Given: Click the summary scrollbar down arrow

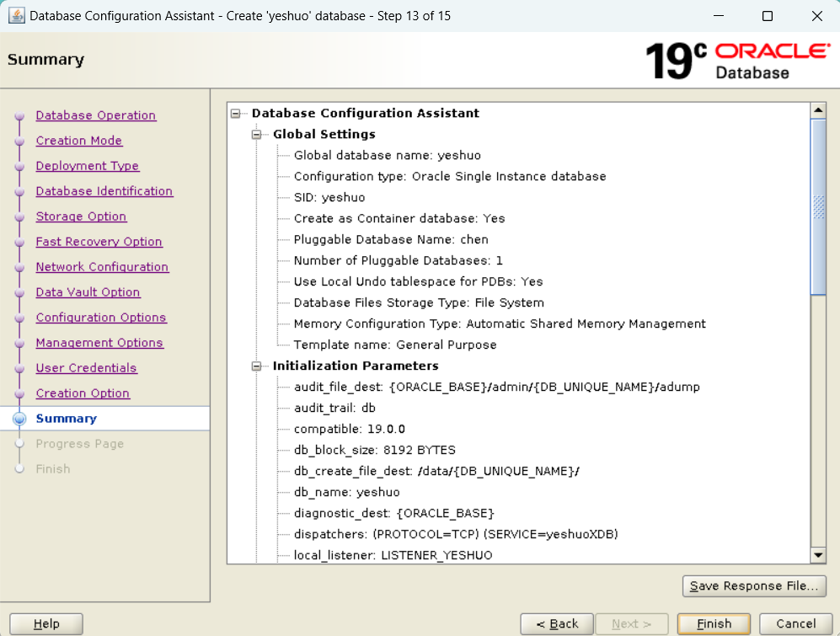Looking at the screenshot, I should click(818, 555).
